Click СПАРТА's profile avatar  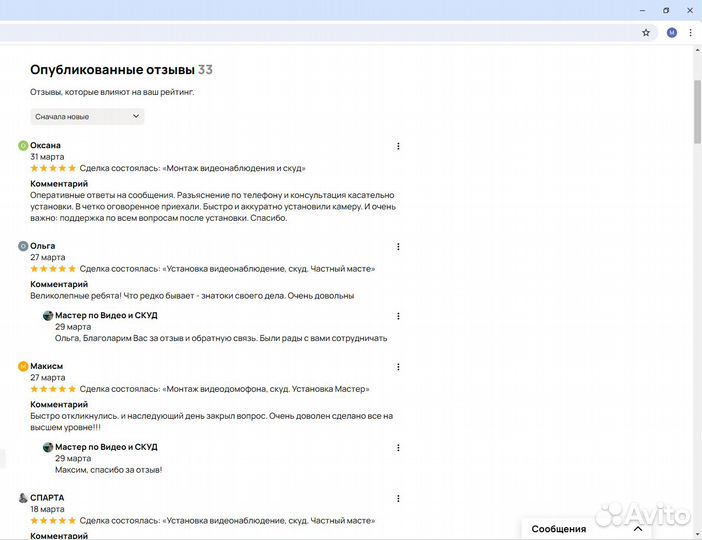pos(23,498)
